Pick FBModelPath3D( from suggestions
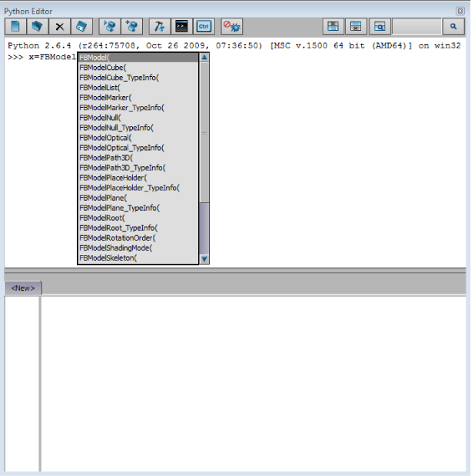 pyautogui.click(x=138, y=158)
